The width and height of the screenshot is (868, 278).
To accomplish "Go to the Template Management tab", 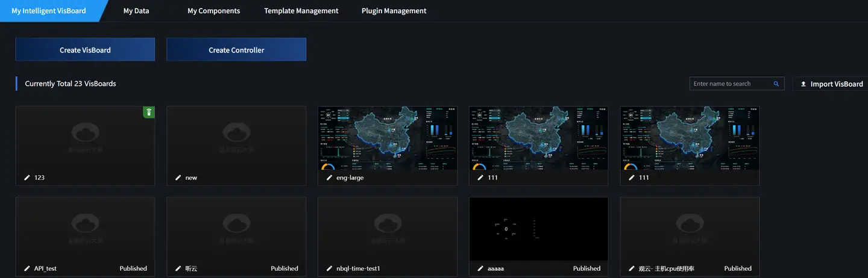I will [301, 11].
